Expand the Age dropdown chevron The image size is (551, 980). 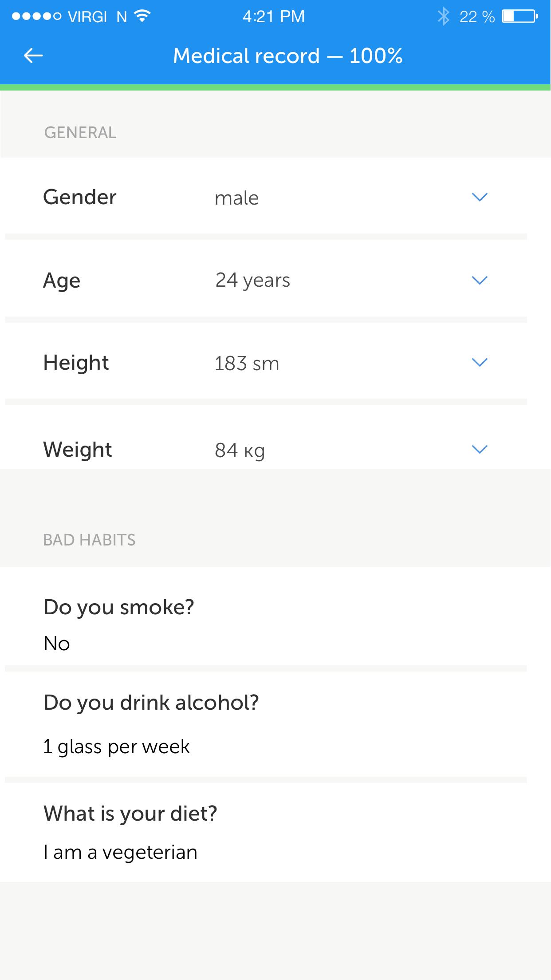point(480,280)
